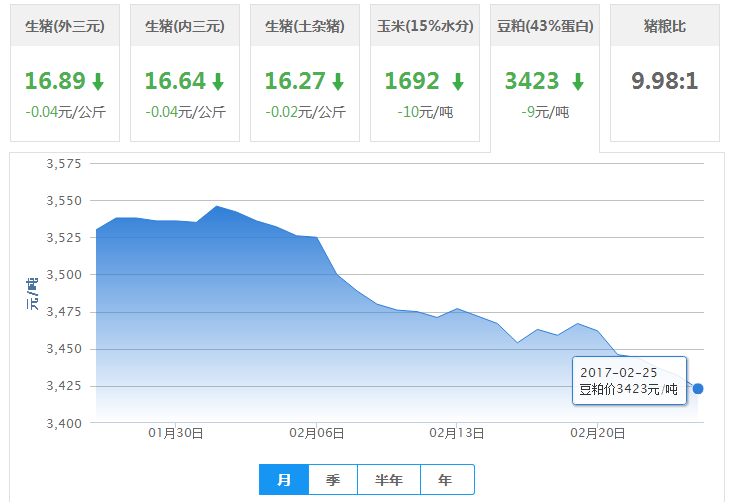Open the 生猪(外三元) price tab
This screenshot has width=736, height=502.
65,73
